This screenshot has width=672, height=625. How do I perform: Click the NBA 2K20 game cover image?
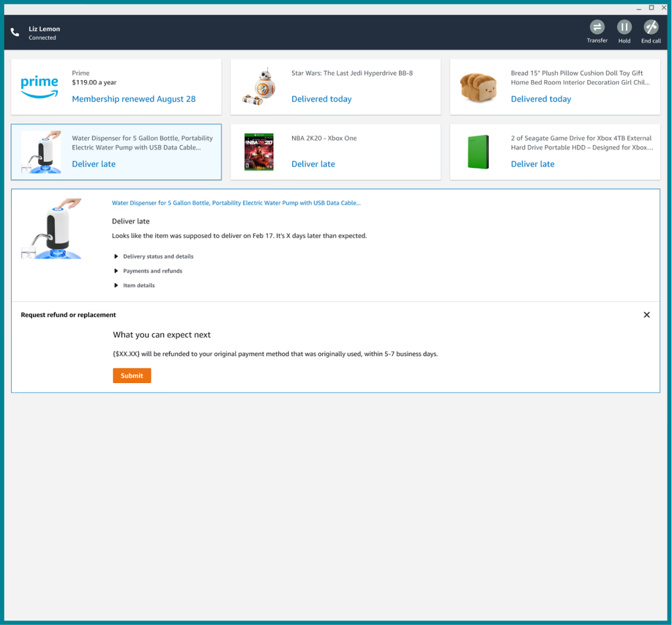tap(259, 152)
